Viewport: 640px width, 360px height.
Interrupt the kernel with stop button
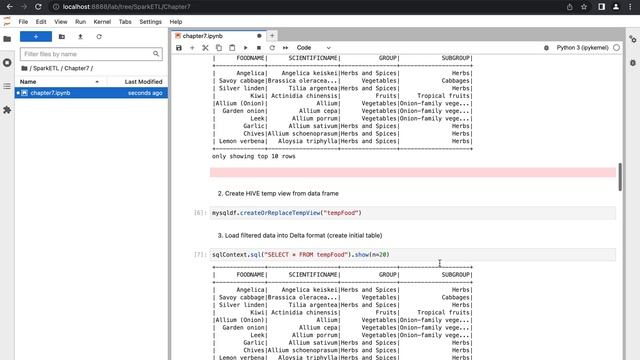259,48
